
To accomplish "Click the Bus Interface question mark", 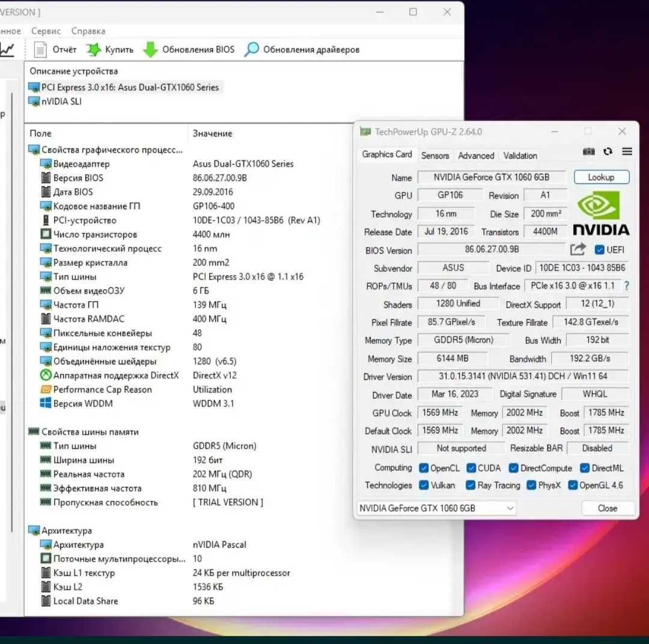I will click(x=627, y=286).
